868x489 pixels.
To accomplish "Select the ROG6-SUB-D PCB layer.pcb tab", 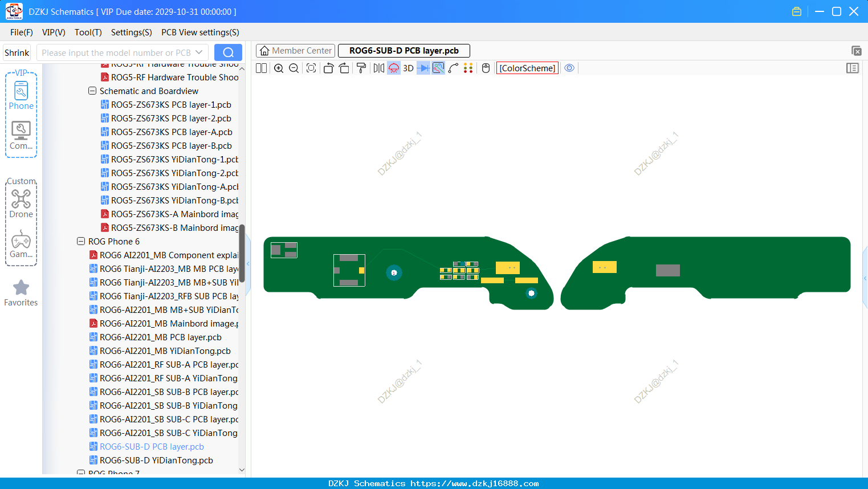I will [404, 51].
